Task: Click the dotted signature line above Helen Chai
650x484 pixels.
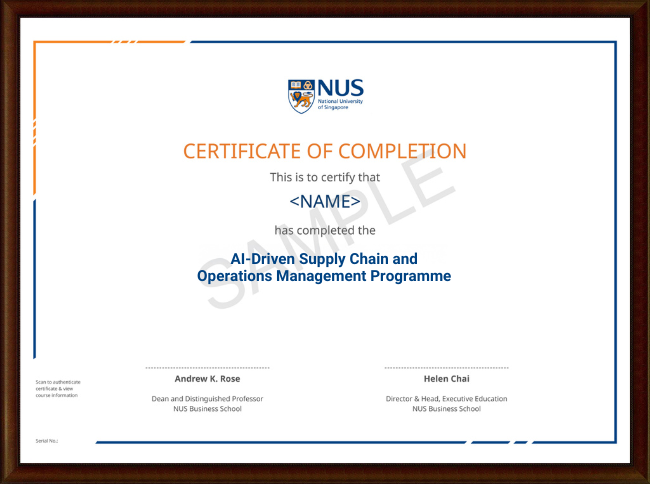Action: pos(446,368)
